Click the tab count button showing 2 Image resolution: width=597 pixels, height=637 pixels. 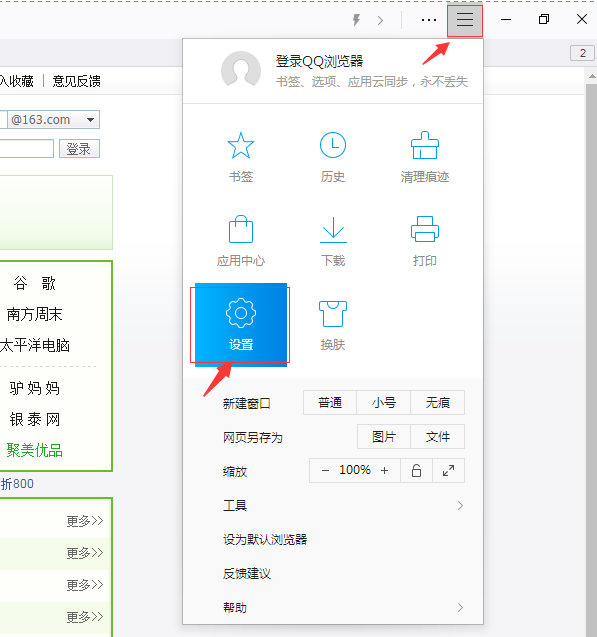[583, 53]
